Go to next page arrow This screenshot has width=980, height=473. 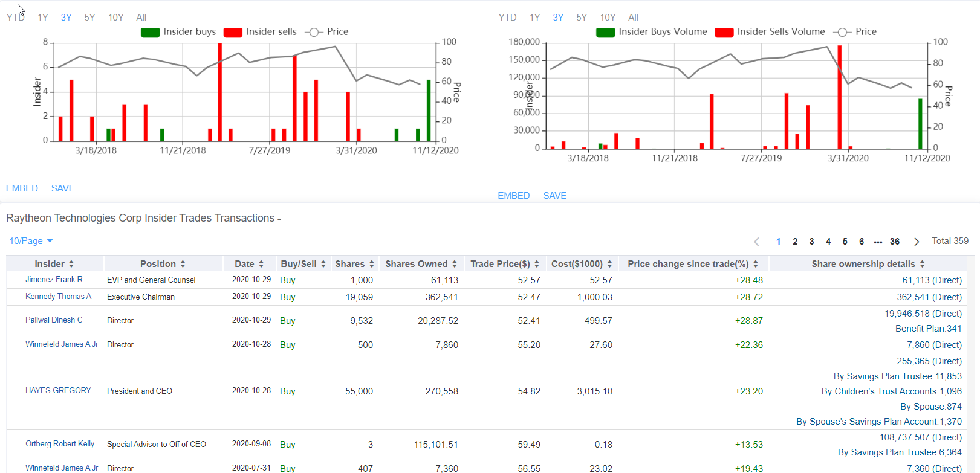917,242
